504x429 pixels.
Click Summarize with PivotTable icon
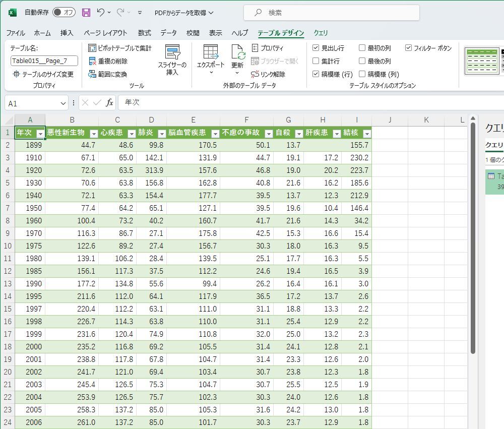pyautogui.click(x=93, y=48)
